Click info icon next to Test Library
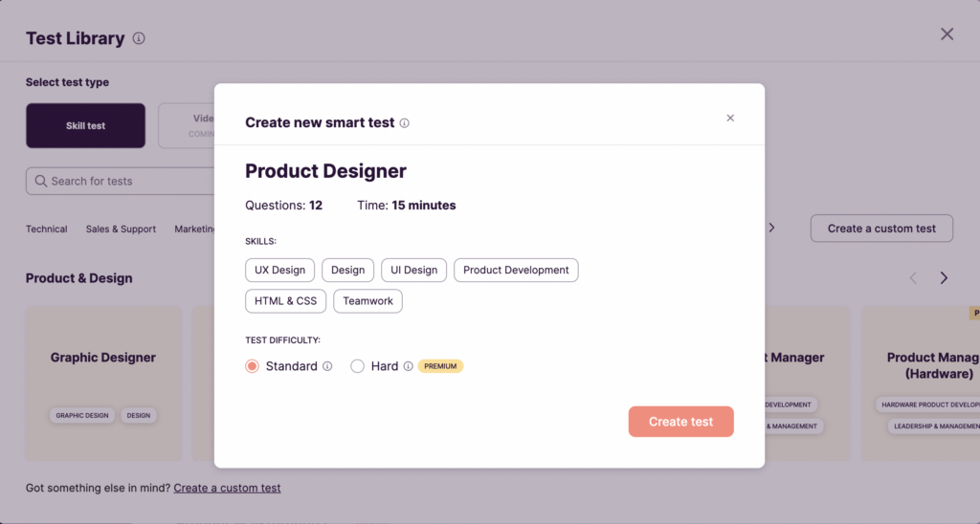 pos(139,39)
